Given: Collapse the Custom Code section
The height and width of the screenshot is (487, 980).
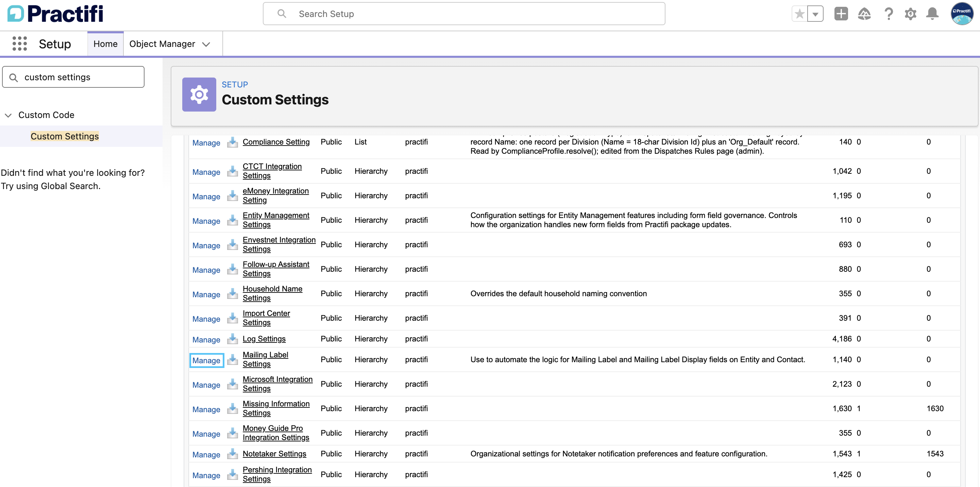Looking at the screenshot, I should coord(8,115).
